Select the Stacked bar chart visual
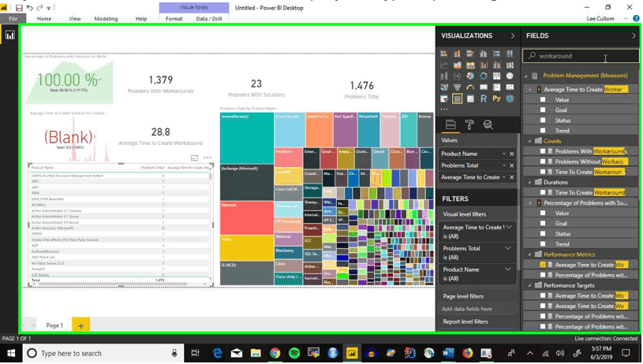 click(x=444, y=54)
